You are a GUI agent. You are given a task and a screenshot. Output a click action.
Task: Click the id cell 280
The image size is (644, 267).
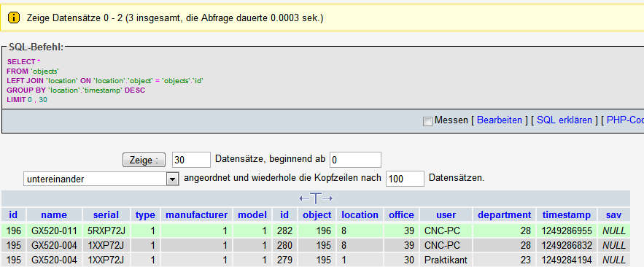coord(284,245)
